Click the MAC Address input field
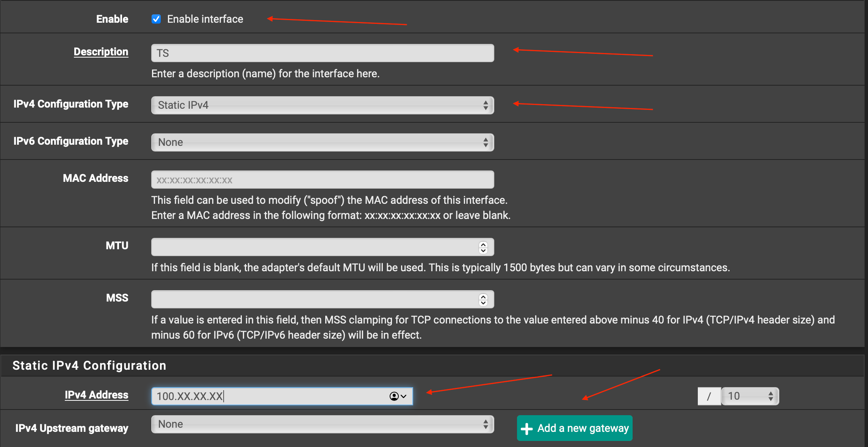Viewport: 868px width, 447px height. coord(322,180)
